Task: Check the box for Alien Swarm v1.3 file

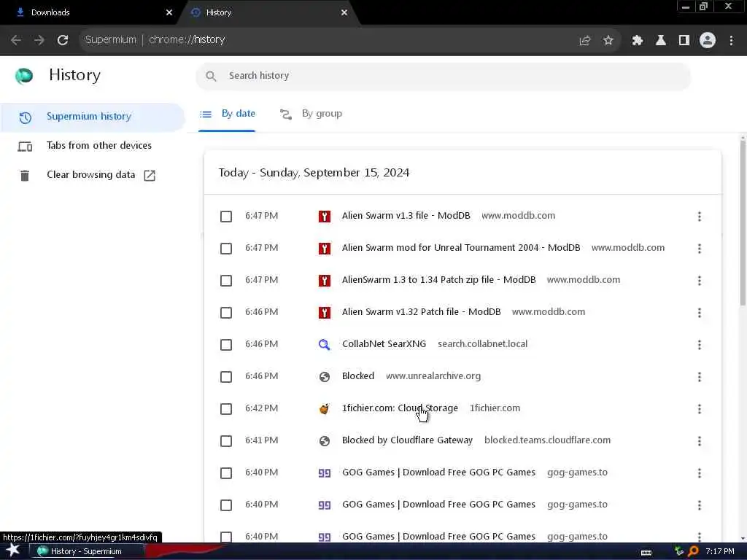Action: click(226, 217)
